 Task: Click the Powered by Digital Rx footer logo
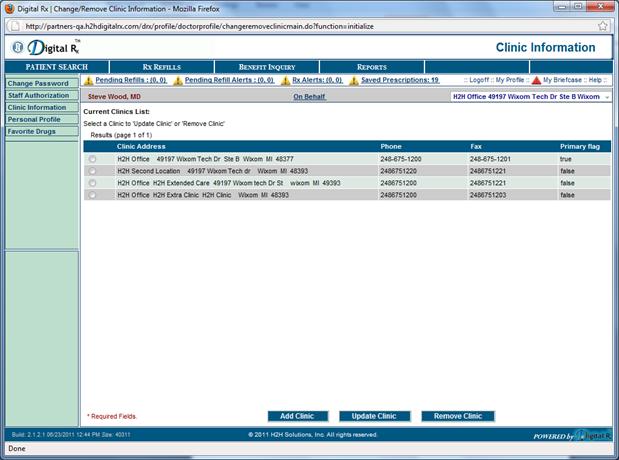click(571, 435)
